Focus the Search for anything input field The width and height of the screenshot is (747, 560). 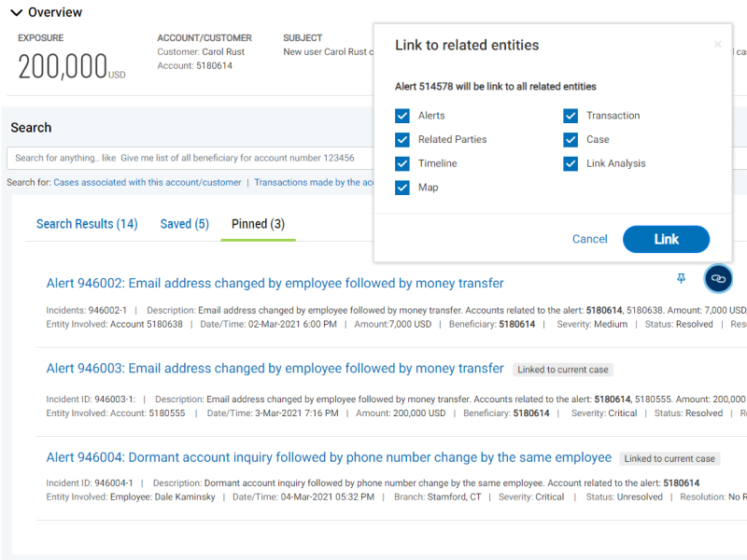(187, 158)
